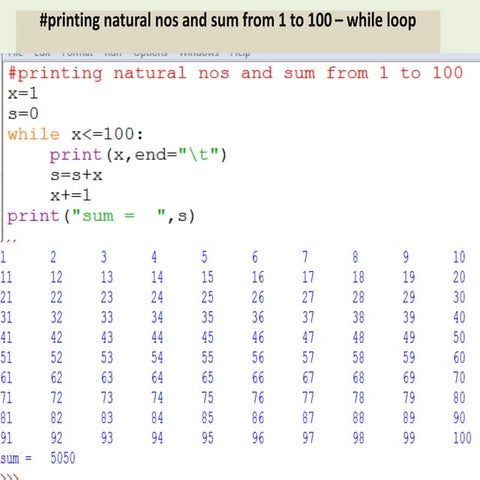The height and width of the screenshot is (480, 480).
Task: Click the number 42 in the output
Action: (x=56, y=337)
